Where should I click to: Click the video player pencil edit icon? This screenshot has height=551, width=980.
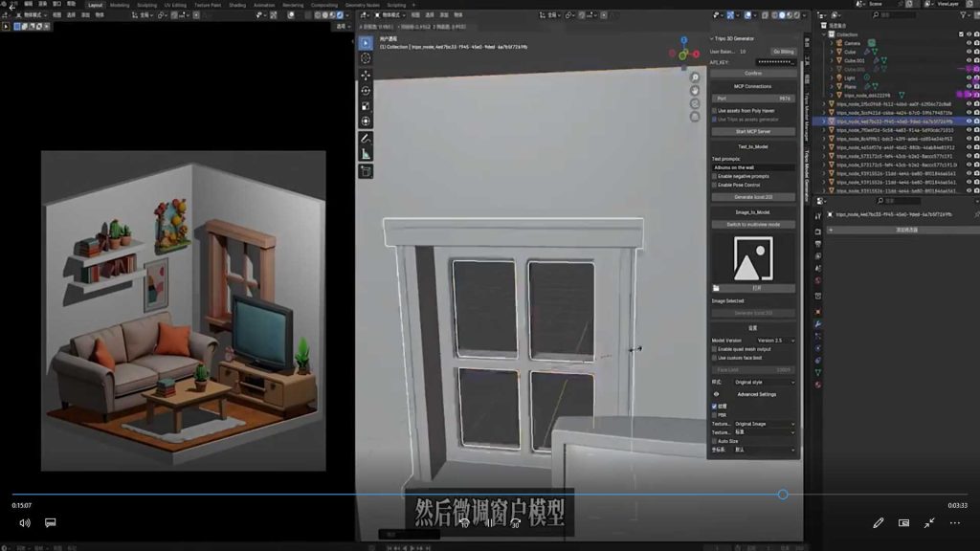(x=879, y=523)
